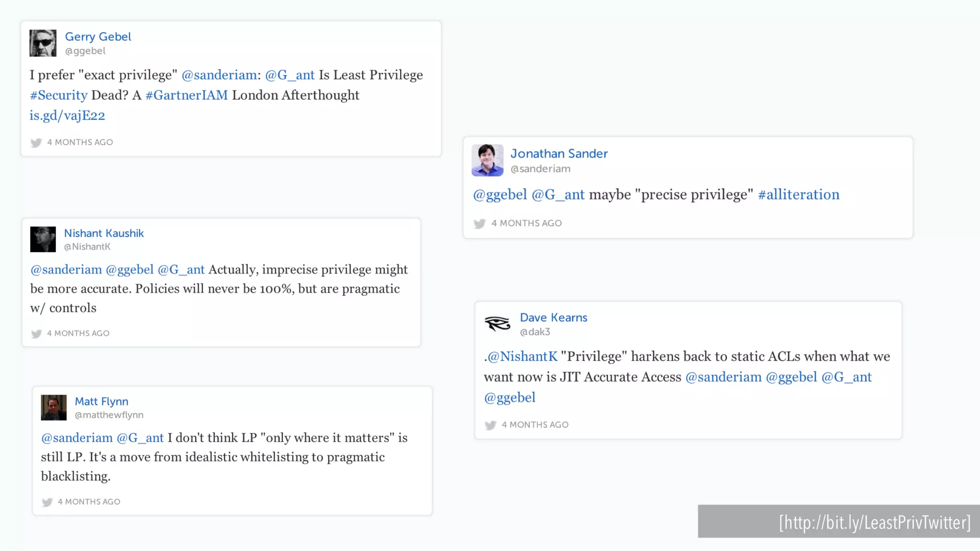Click @sanderiam mention in Nishant Kaushik's tweet
Screen dimensions: 980x551
click(x=66, y=270)
